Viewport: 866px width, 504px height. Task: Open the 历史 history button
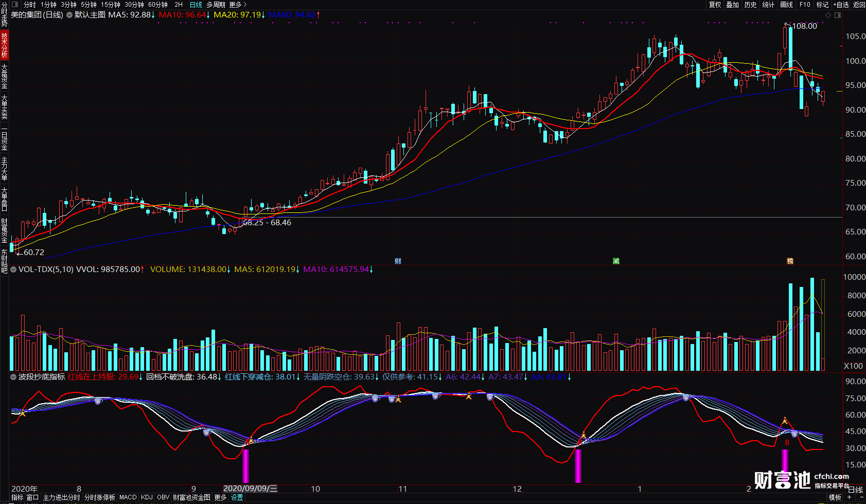coord(750,5)
